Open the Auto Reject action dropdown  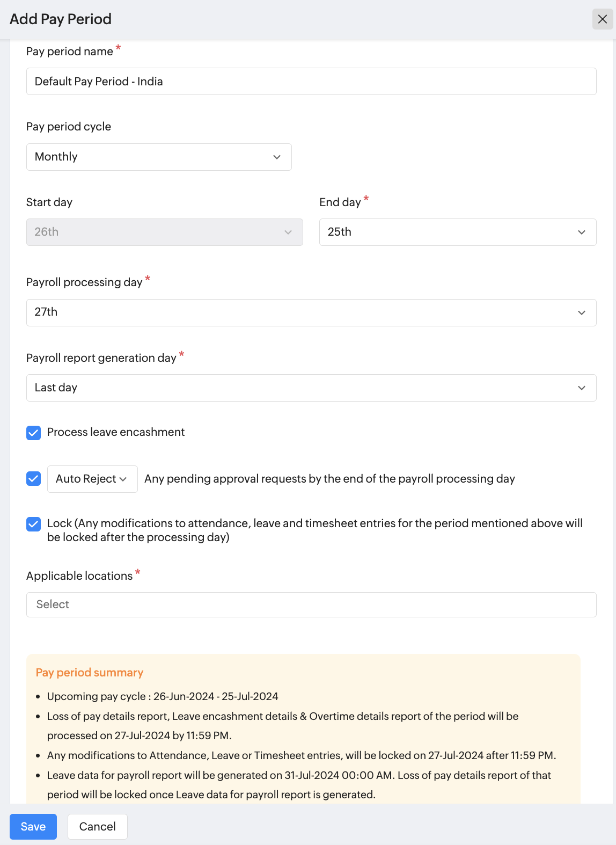(92, 479)
